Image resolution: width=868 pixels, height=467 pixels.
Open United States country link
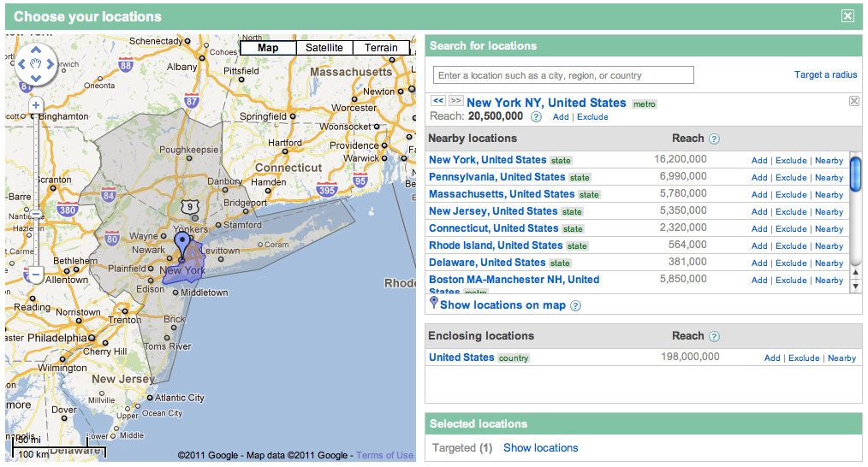tap(461, 358)
